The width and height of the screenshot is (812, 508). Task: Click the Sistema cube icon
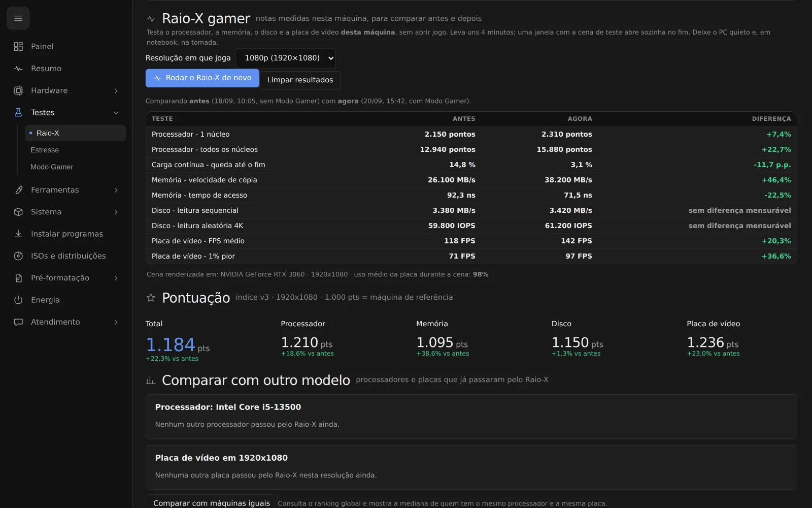[x=18, y=212]
